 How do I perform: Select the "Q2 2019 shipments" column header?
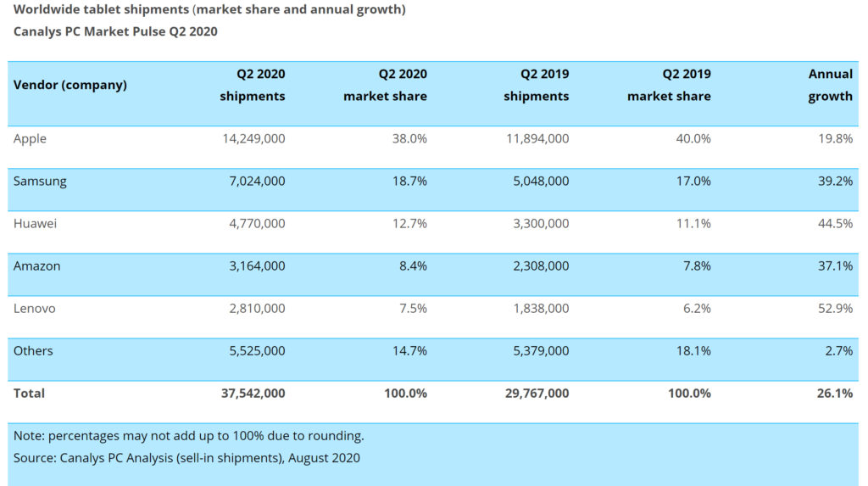(x=536, y=85)
